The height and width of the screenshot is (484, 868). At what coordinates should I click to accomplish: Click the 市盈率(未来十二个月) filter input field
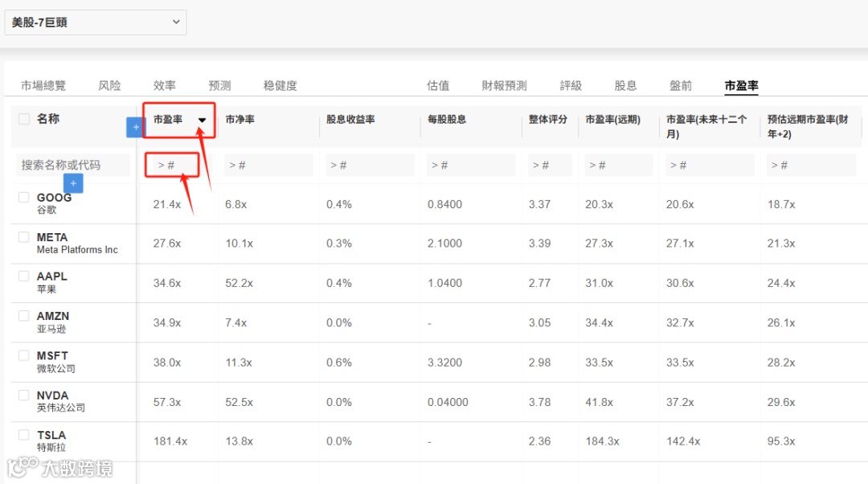click(x=710, y=165)
